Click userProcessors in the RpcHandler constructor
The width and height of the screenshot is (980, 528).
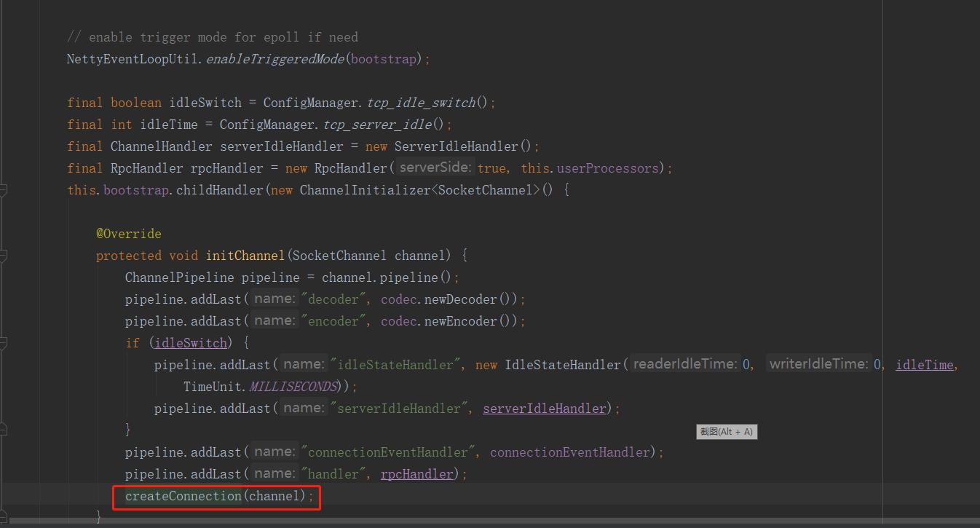click(x=607, y=168)
